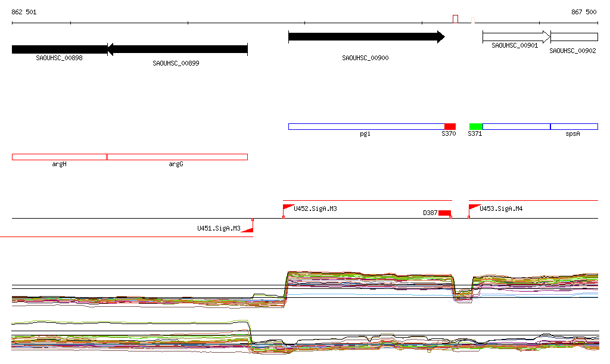Click the argH text label
Screen dimensions: 610x364
tap(59, 164)
